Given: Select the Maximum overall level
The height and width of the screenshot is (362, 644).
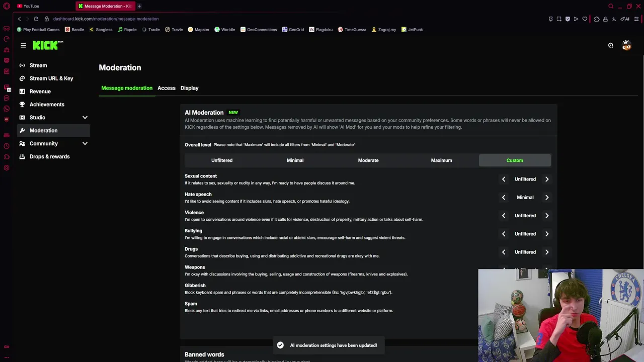Looking at the screenshot, I should 441,160.
